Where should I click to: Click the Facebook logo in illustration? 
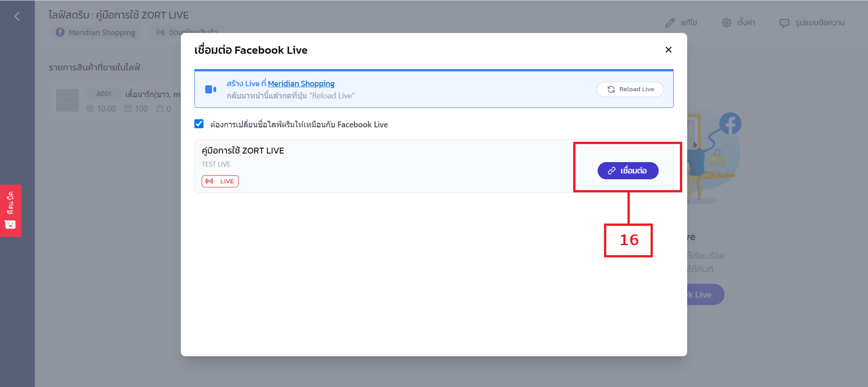731,123
